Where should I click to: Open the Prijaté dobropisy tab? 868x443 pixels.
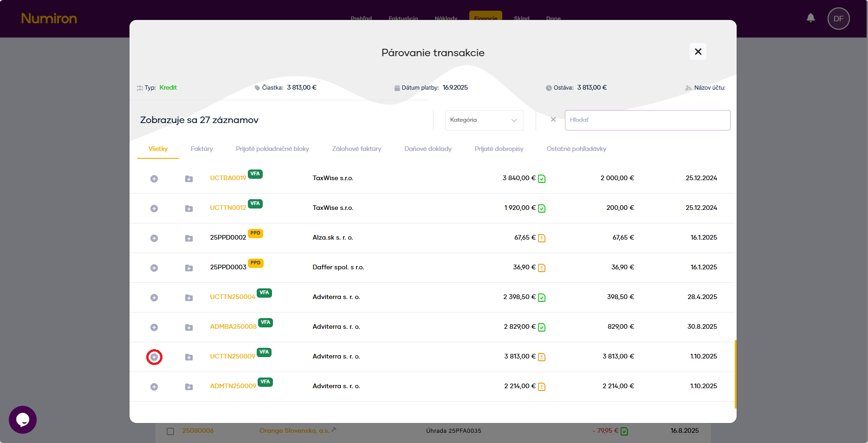point(499,149)
